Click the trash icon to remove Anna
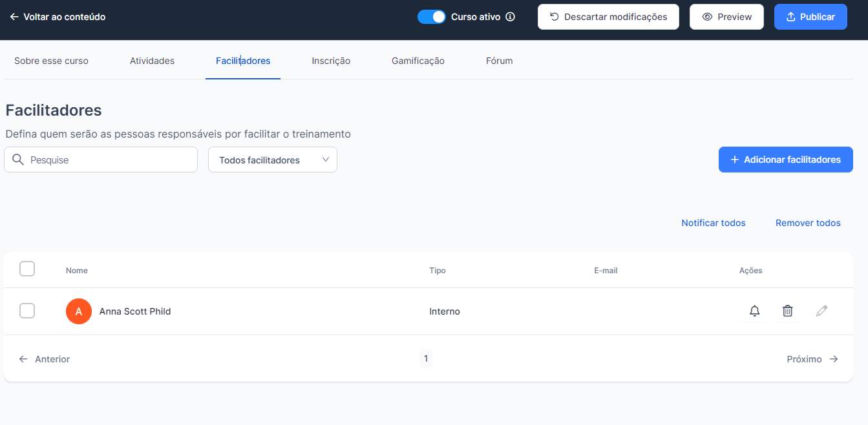868x425 pixels. click(787, 311)
